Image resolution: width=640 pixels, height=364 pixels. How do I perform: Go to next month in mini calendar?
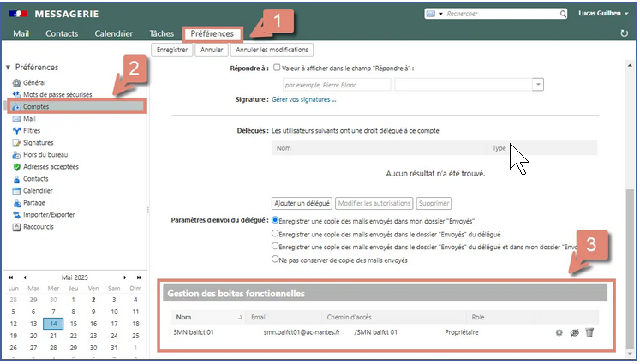(x=126, y=277)
